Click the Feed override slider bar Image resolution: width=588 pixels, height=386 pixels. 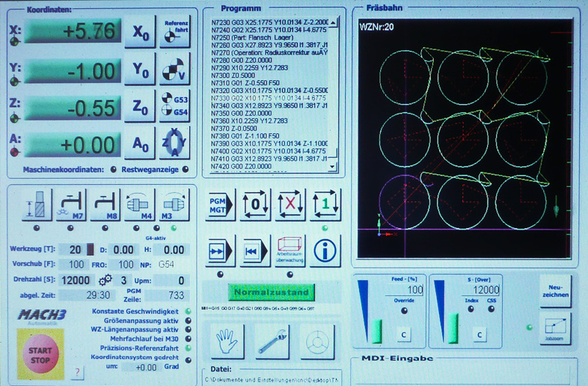[377, 331]
